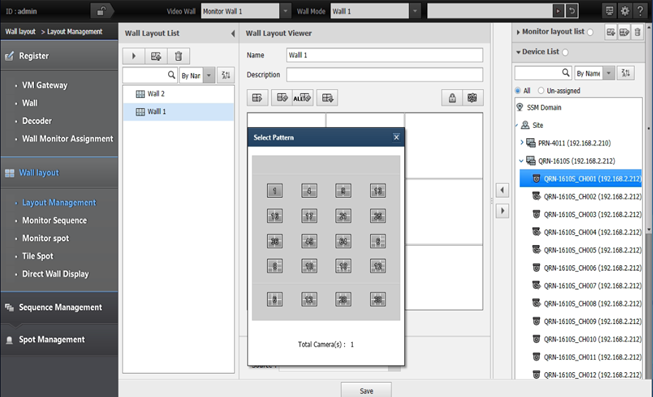This screenshot has width=653, height=397.
Task: Collapse the Wall Layout List panel arrow
Action: click(233, 33)
